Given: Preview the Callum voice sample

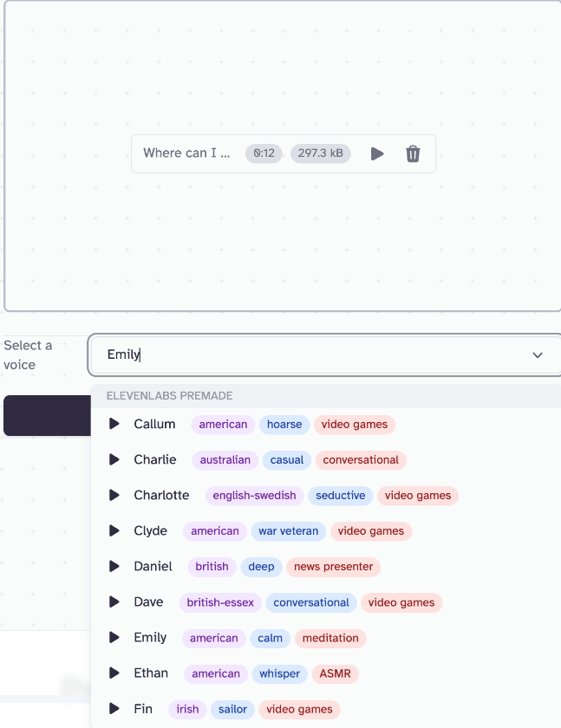Looking at the screenshot, I should pyautogui.click(x=114, y=424).
